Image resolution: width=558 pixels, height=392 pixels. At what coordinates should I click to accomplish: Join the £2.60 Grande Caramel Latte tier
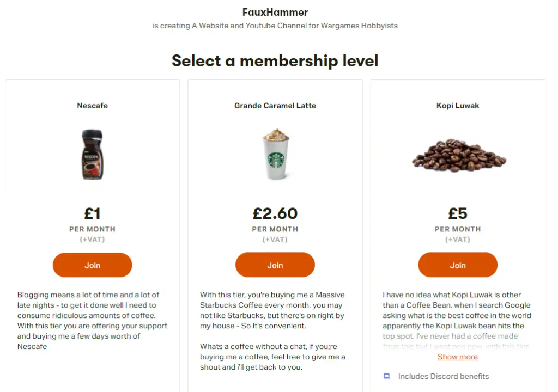click(275, 265)
